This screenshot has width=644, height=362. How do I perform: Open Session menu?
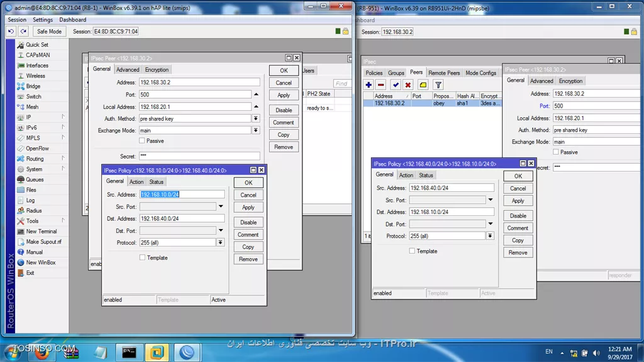point(17,20)
